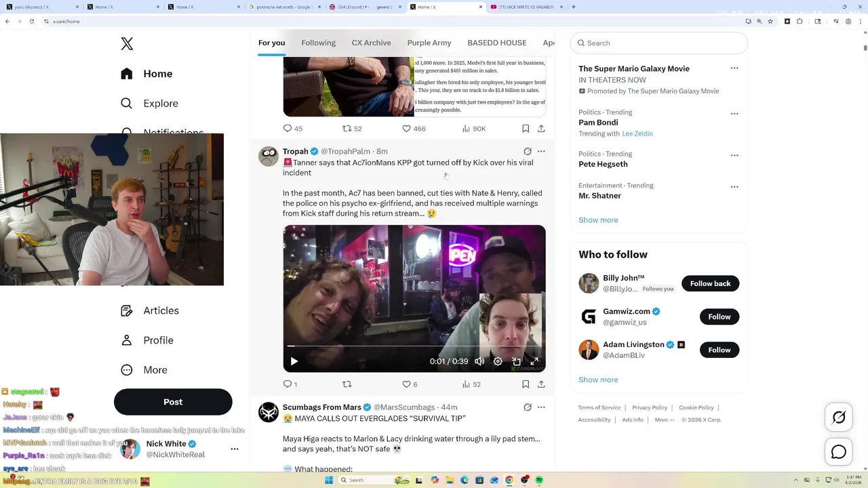Open Terms of Service link

tap(599, 407)
